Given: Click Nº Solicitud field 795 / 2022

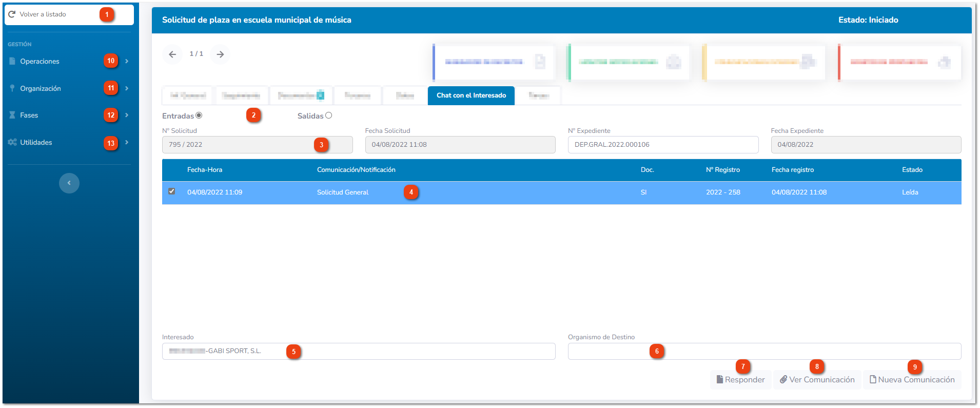Looking at the screenshot, I should [x=258, y=145].
